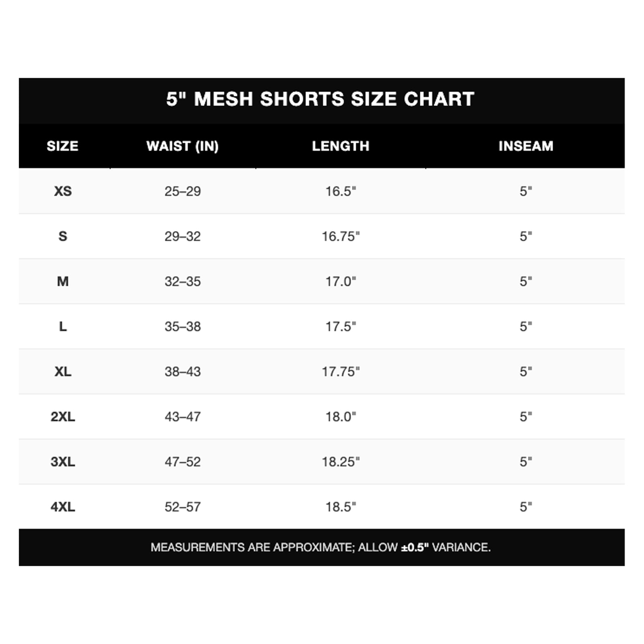The image size is (644, 644).
Task: Click the WAIST (IN) column header
Action: point(182,146)
